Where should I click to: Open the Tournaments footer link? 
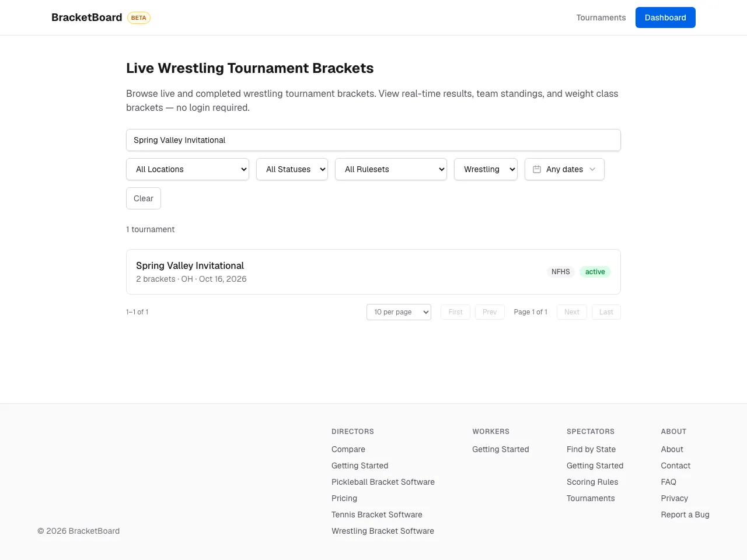coord(591,498)
